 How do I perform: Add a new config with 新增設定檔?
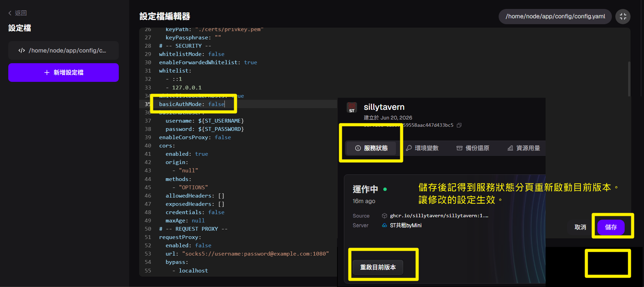[x=64, y=73]
